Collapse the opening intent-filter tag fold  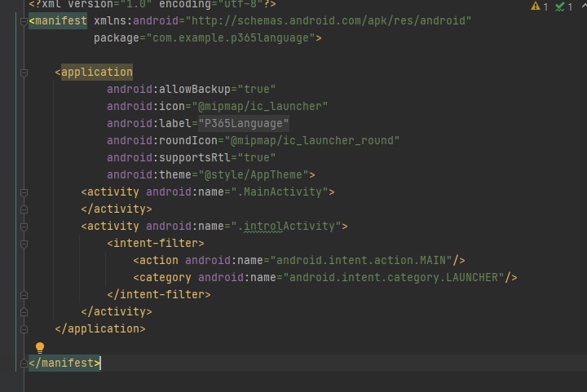click(x=24, y=244)
